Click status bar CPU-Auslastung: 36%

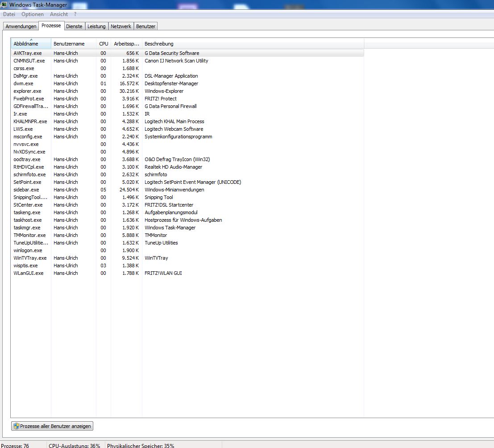pyautogui.click(x=75, y=445)
